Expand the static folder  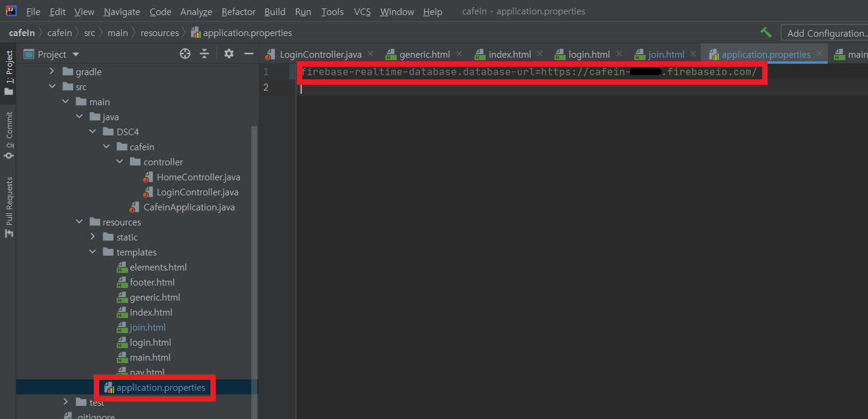pyautogui.click(x=93, y=237)
